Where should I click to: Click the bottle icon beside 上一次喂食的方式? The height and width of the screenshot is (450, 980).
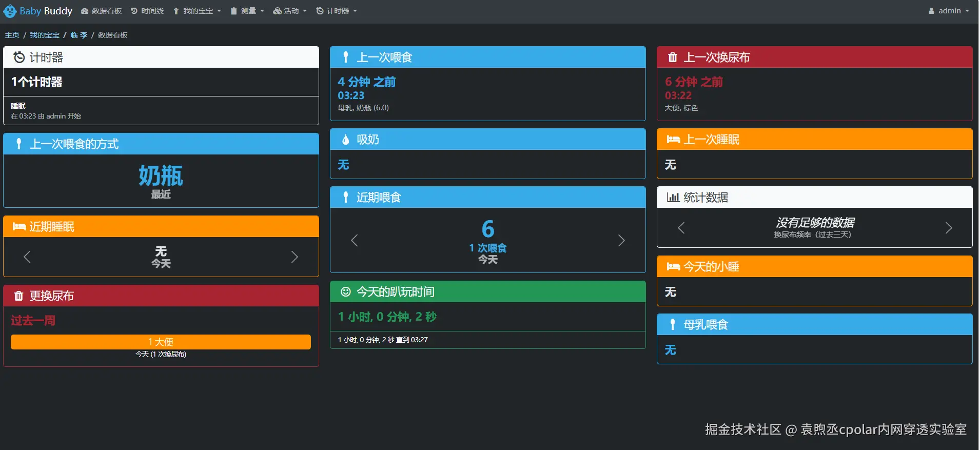19,144
